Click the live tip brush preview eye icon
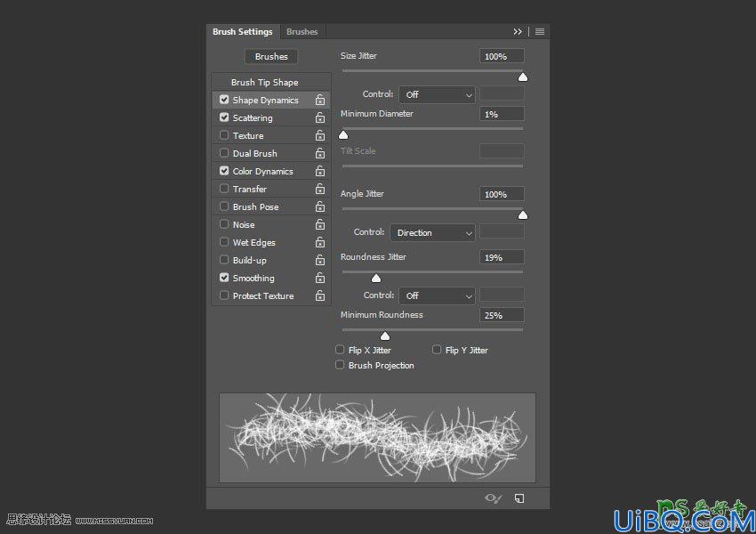Image resolution: width=756 pixels, height=534 pixels. [493, 498]
